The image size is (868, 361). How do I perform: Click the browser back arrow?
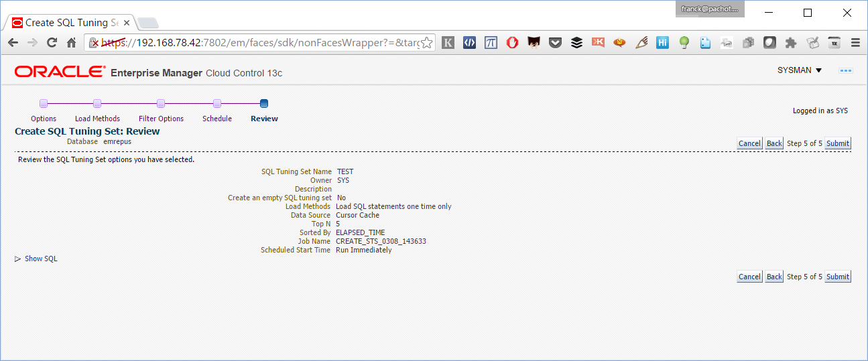point(13,42)
